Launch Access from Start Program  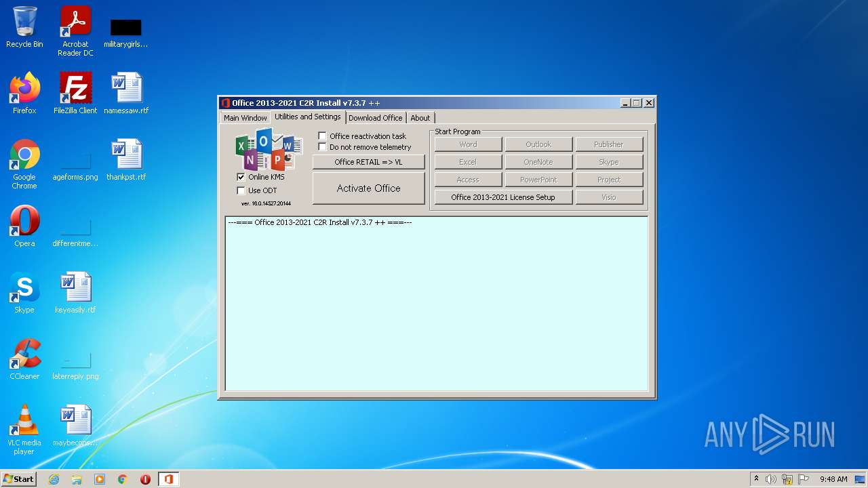tap(468, 180)
